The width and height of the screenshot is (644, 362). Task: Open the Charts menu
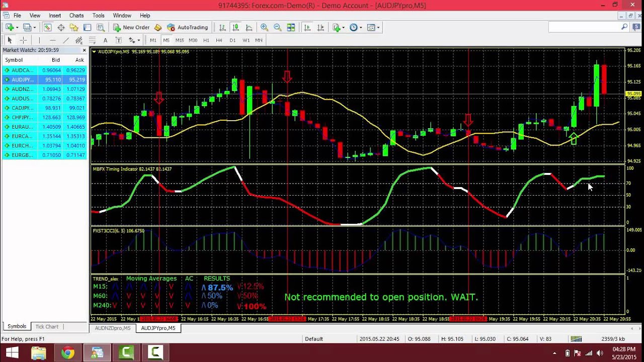pos(76,16)
